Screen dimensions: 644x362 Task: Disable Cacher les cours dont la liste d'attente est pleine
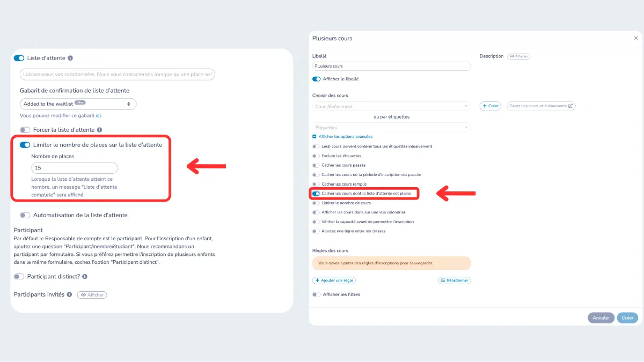click(x=316, y=193)
